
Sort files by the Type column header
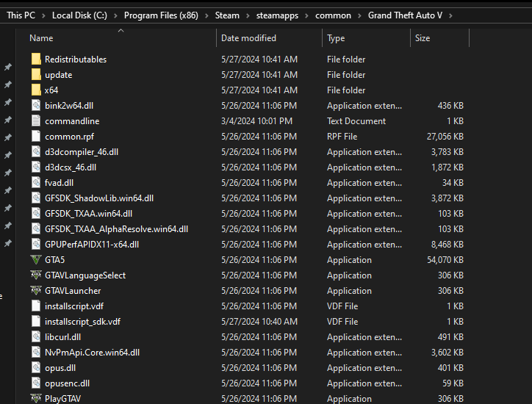tap(336, 38)
